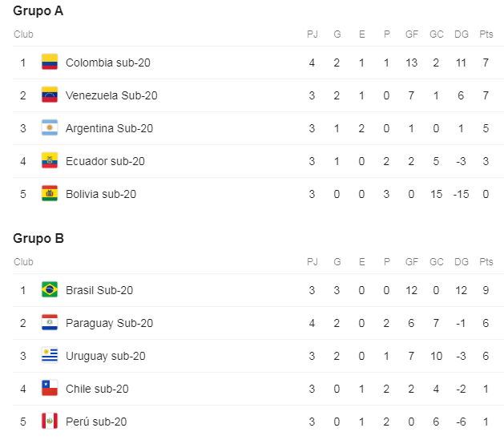Click the Argentina flag icon
This screenshot has width=504, height=440.
[50, 128]
